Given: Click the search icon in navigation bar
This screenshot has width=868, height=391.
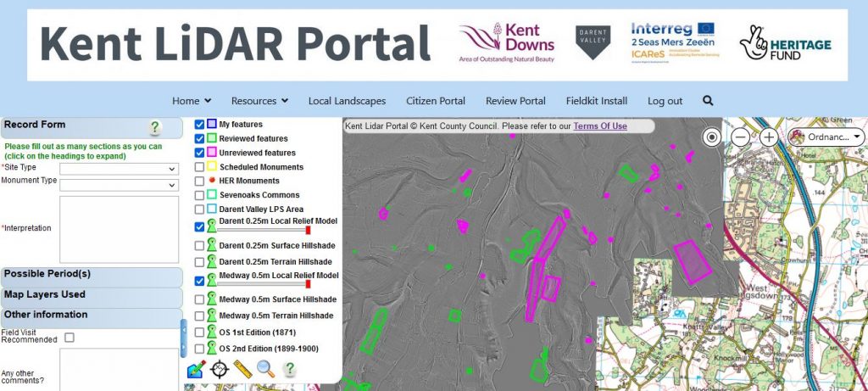Looking at the screenshot, I should coord(708,101).
